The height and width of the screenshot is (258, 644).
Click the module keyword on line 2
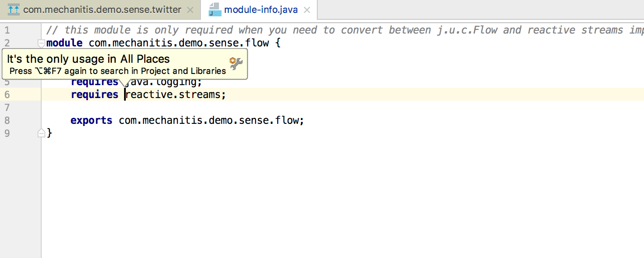coord(64,43)
